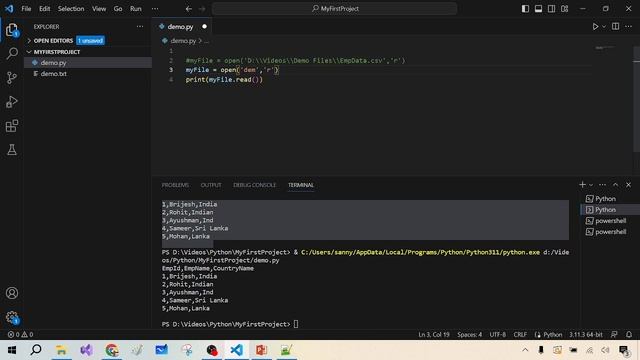Create a new terminal with plus icon
Image resolution: width=640 pixels, height=360 pixels.
[x=582, y=185]
